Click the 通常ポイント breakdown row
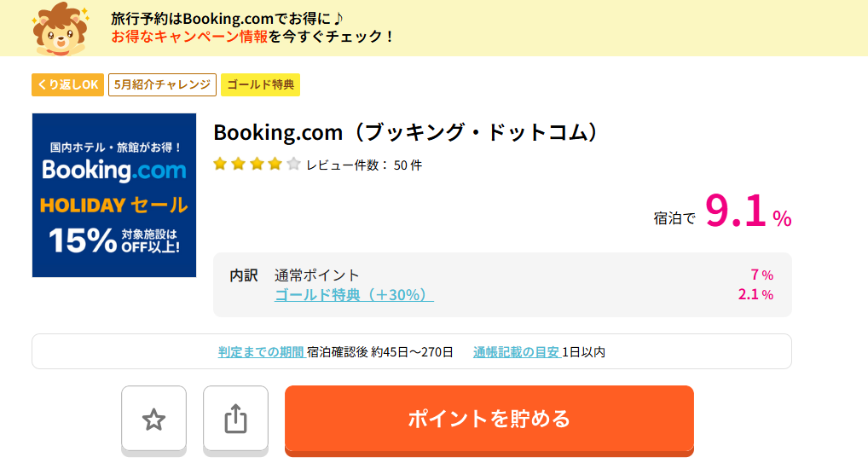 click(x=524, y=275)
